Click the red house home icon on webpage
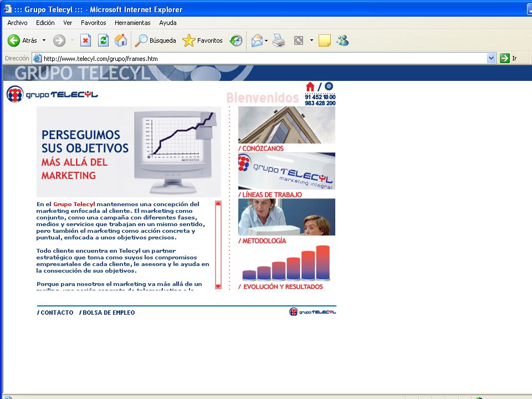 pyautogui.click(x=310, y=87)
